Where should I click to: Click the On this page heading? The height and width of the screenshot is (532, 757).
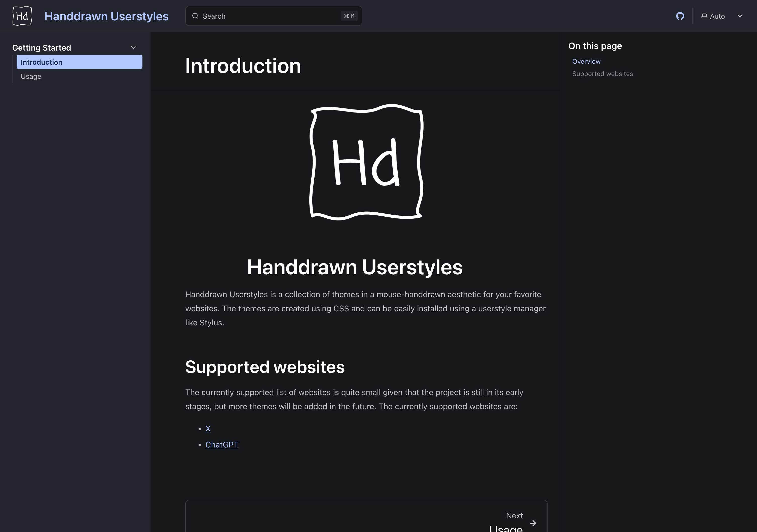595,46
